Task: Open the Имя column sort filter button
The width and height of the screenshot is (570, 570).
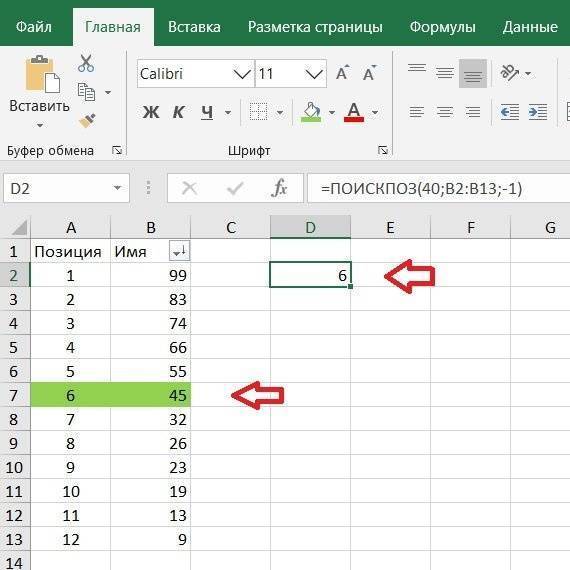Action: 180,251
